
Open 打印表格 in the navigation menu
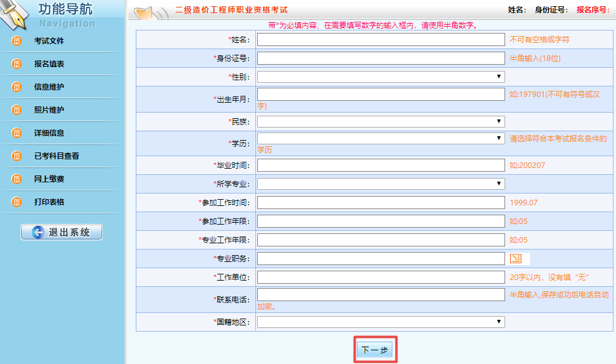tap(49, 202)
